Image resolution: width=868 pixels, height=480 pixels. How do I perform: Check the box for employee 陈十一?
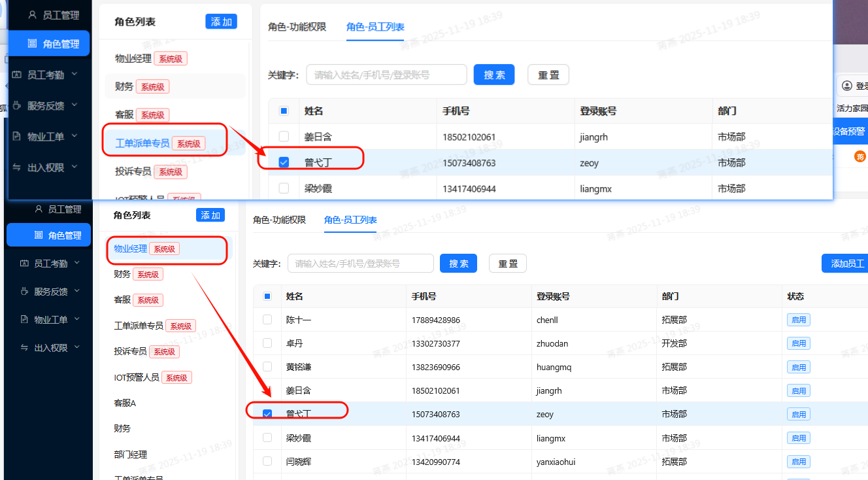(x=267, y=320)
